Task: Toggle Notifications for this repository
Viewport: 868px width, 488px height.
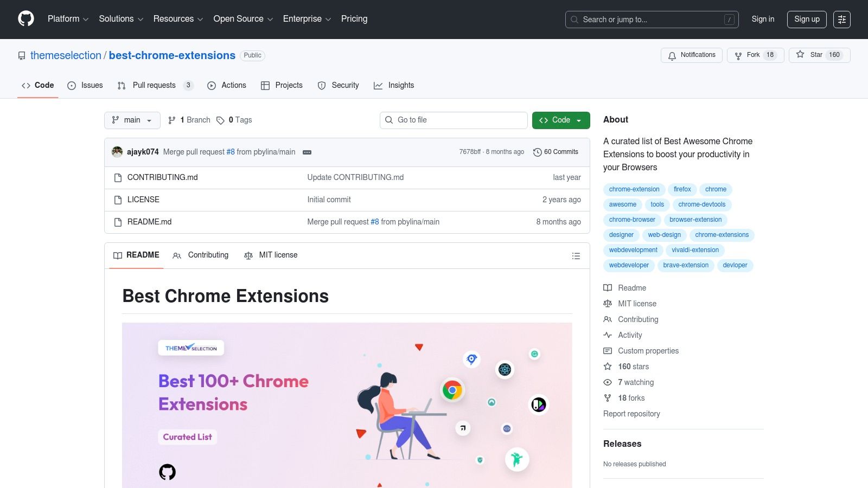Action: coord(691,55)
